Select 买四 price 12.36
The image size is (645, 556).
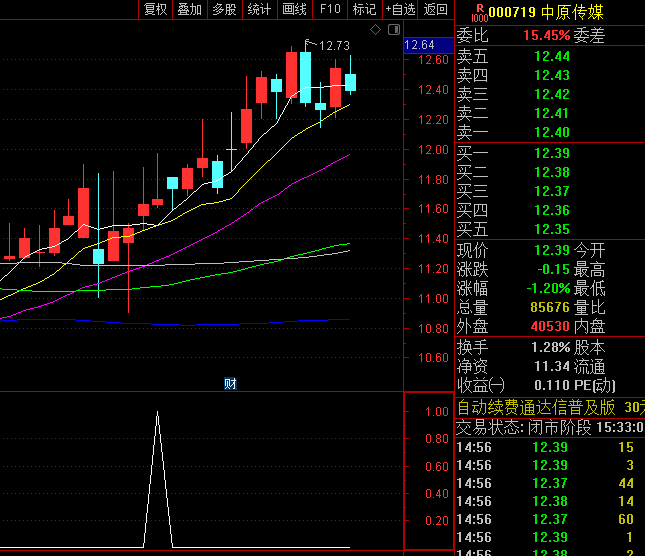pos(550,210)
